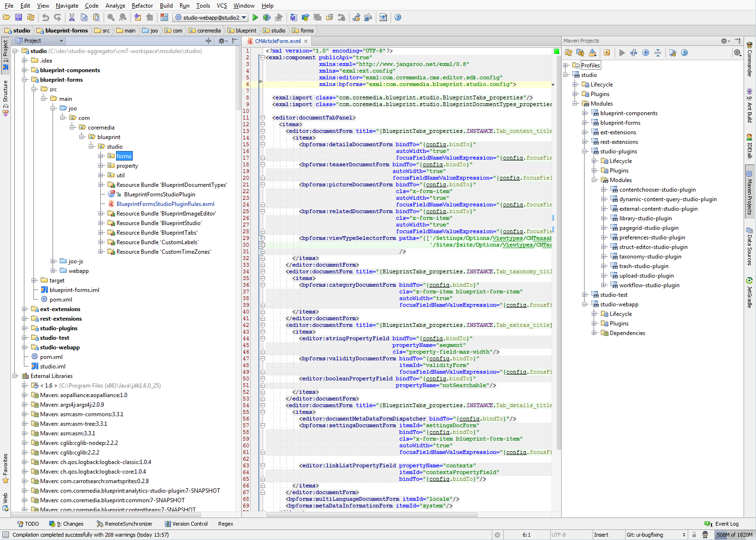Click the Redo arrow in toolbar

point(57,18)
